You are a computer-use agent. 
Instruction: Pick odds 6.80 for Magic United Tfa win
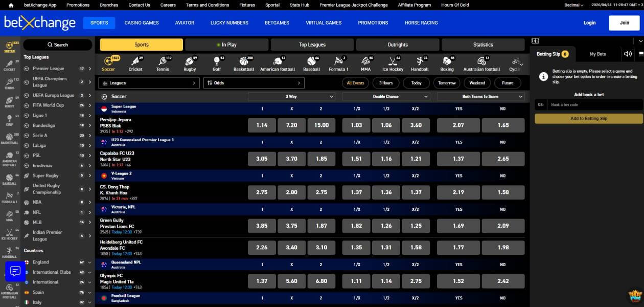pos(321,281)
